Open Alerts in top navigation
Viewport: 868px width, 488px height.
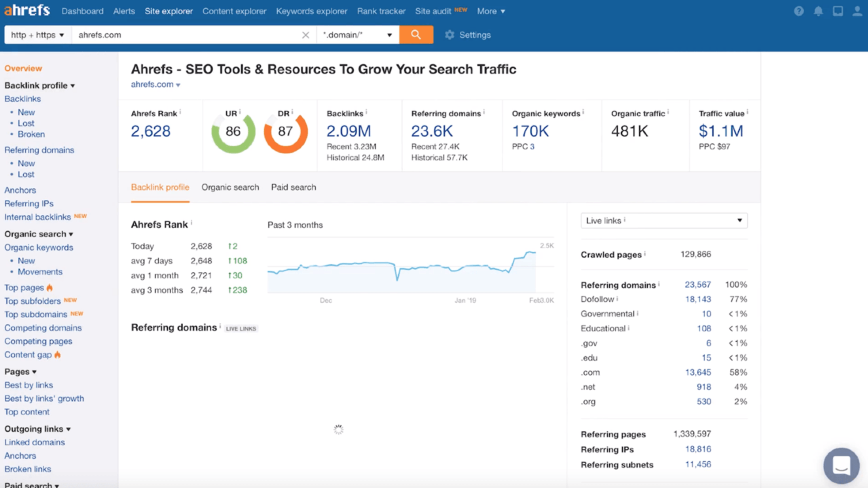124,11
